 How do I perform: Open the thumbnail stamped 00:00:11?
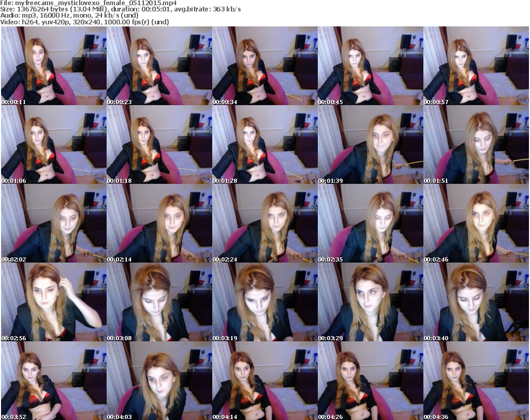[54, 66]
